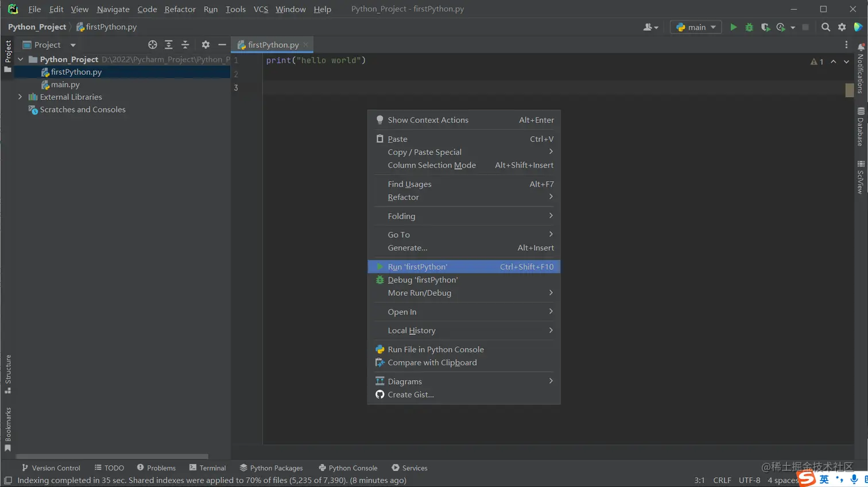This screenshot has height=487, width=868.
Task: Open the Python Console button
Action: pos(348,468)
